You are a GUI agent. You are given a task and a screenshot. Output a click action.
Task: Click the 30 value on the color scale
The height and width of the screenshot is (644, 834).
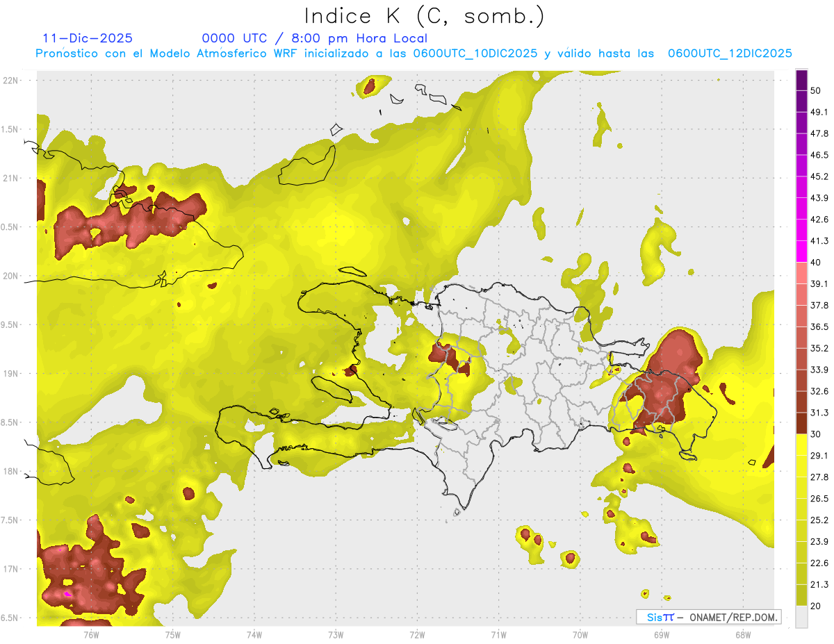tap(817, 435)
